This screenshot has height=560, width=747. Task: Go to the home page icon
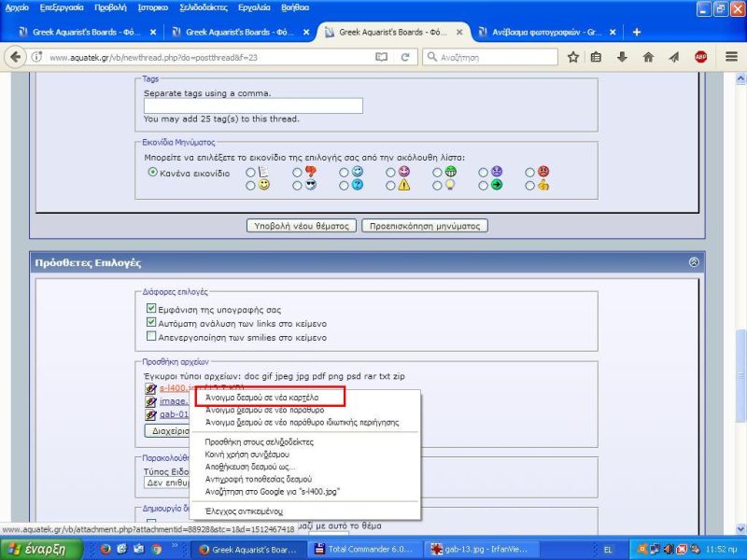point(648,57)
